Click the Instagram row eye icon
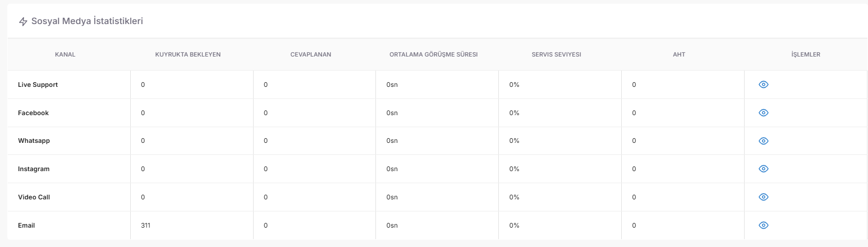 point(763,169)
